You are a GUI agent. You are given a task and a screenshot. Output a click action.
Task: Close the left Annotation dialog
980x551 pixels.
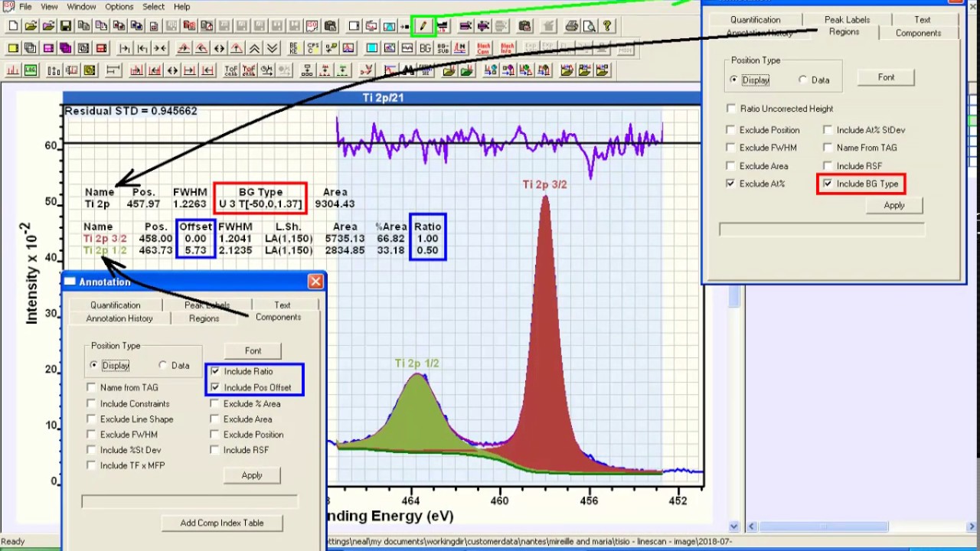(315, 282)
